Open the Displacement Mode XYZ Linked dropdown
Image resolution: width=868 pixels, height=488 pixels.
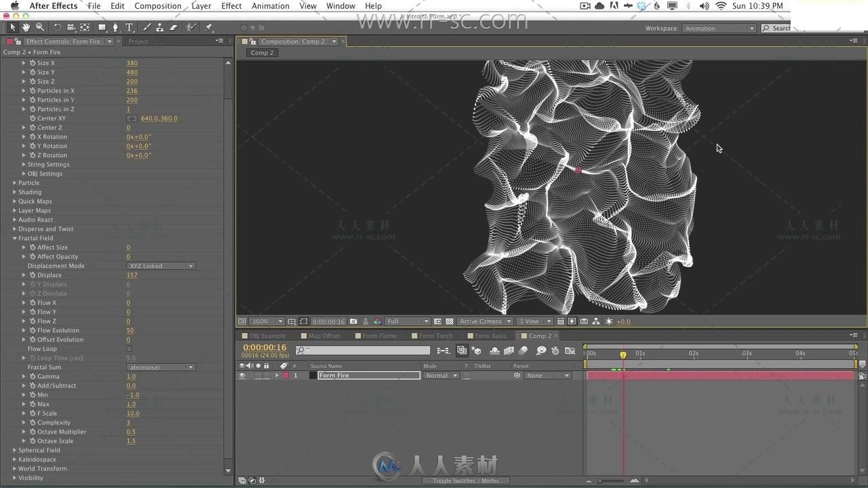161,266
